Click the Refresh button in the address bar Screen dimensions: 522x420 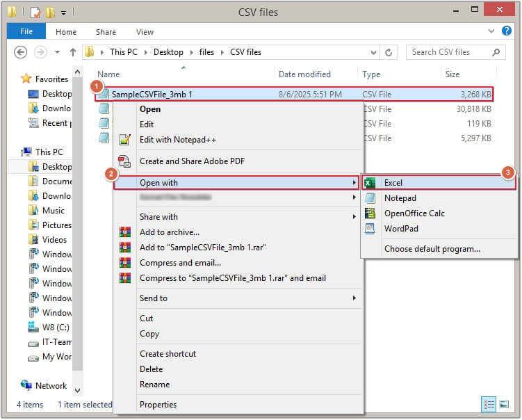[388, 52]
